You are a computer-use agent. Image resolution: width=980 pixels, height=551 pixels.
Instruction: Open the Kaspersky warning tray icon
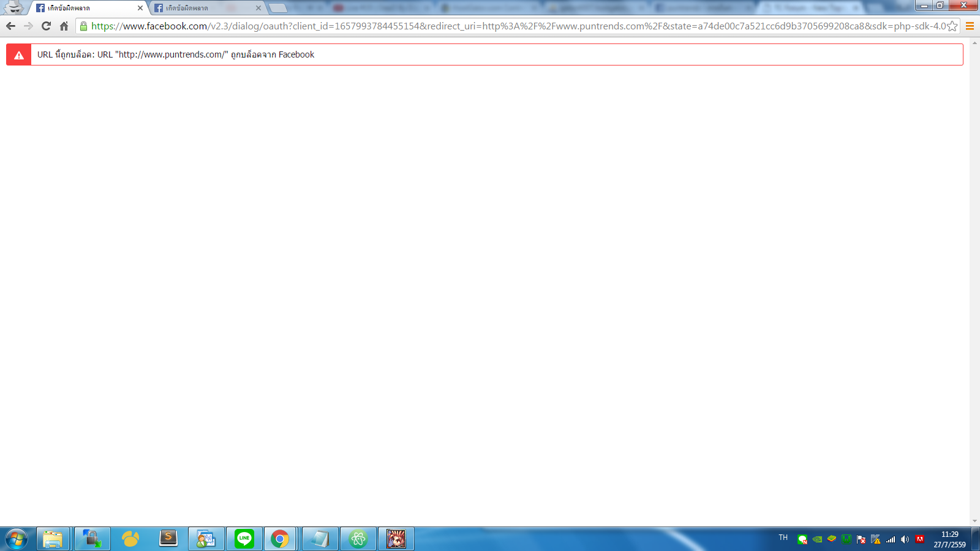point(876,539)
